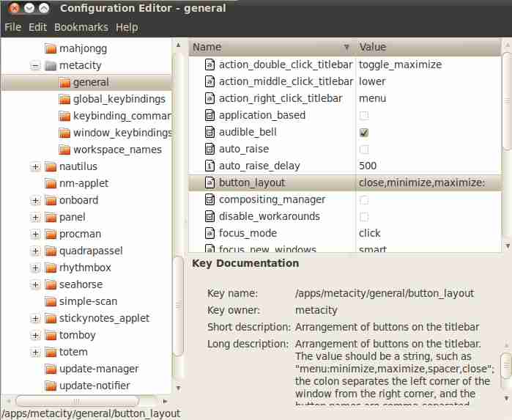
Task: Click the auto_raise_delay integer key icon
Action: tap(209, 166)
